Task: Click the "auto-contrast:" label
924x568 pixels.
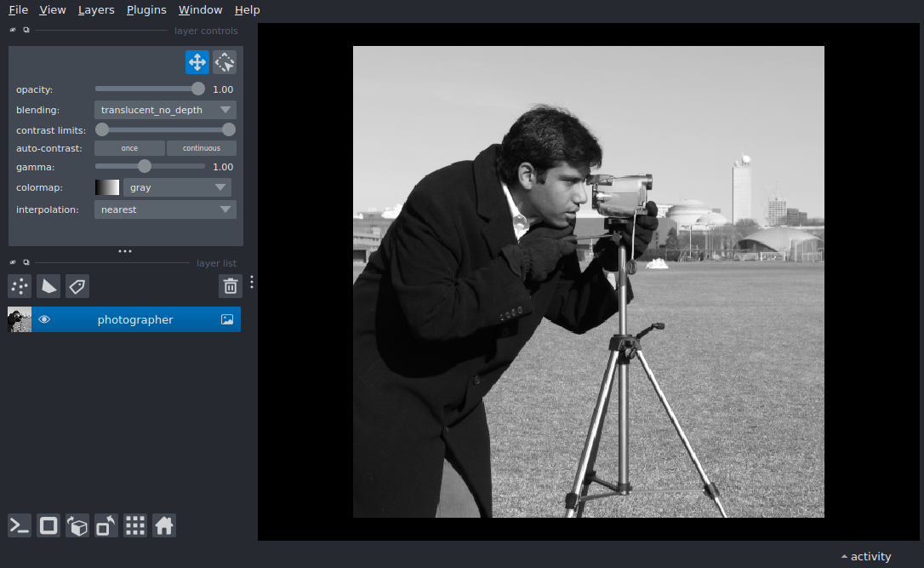Action: [x=48, y=149]
